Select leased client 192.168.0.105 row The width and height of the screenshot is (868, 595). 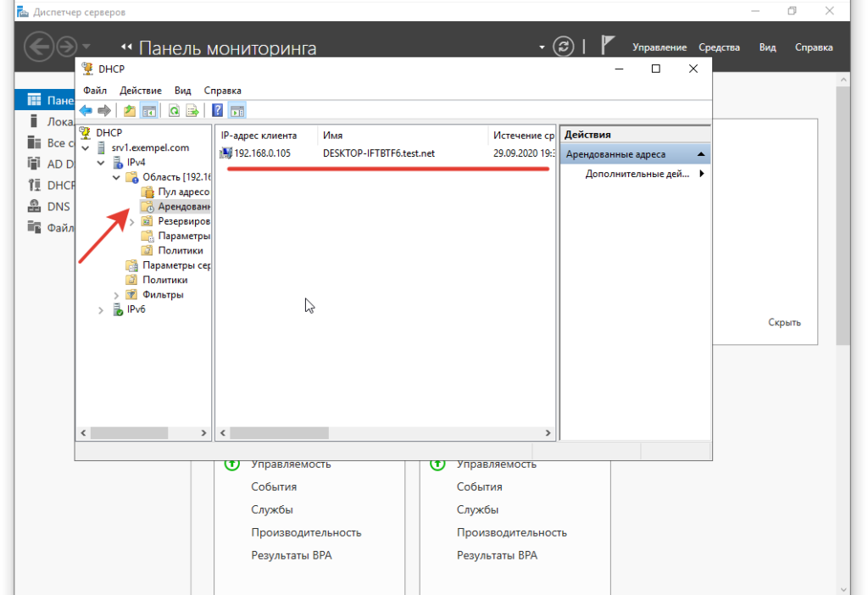pyautogui.click(x=262, y=153)
